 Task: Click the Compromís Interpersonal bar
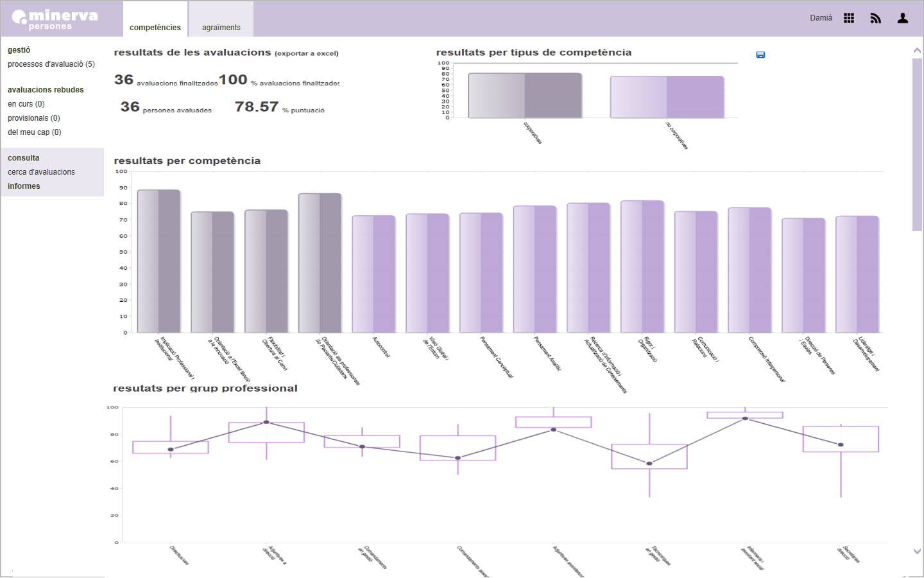coord(749,270)
